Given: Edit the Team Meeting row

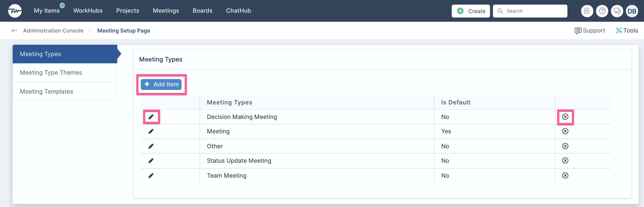Looking at the screenshot, I should click(151, 176).
